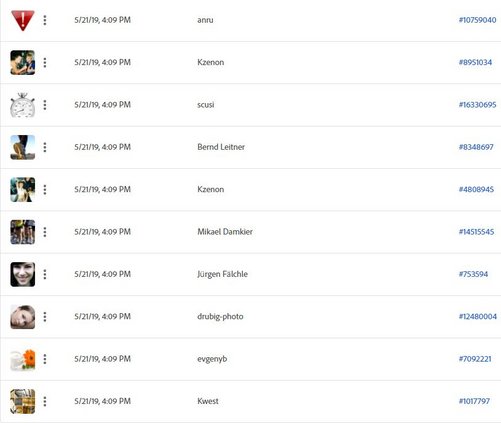The width and height of the screenshot is (501, 423).
Task: Open the three-dot menu for the evgenyb row
Action: click(45, 359)
